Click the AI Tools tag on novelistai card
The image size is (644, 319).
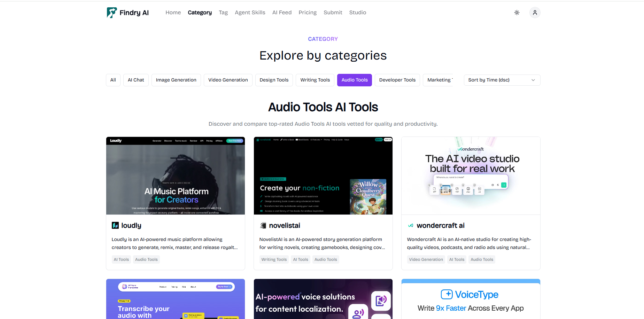coord(301,259)
